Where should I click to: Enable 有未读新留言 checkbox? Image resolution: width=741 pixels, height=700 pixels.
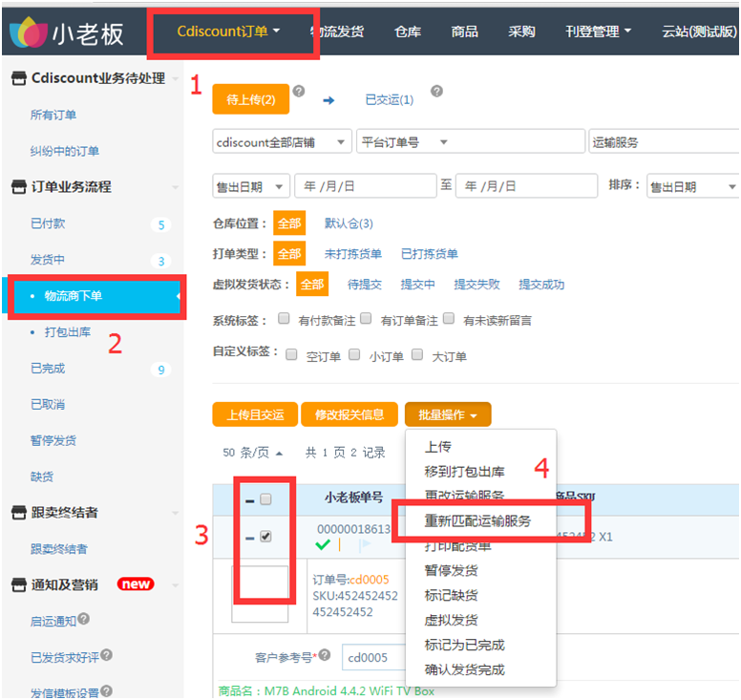(449, 319)
